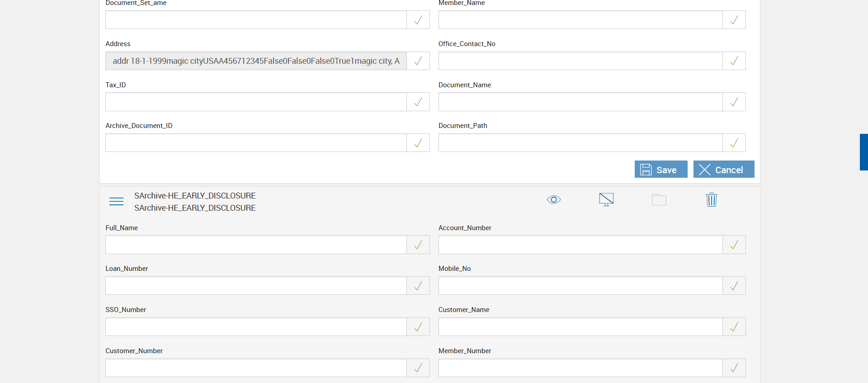Click the eye view icon for SArchive-HE_EARLY_DISCLOSURE
Image resolution: width=868 pixels, height=383 pixels.
[x=553, y=200]
